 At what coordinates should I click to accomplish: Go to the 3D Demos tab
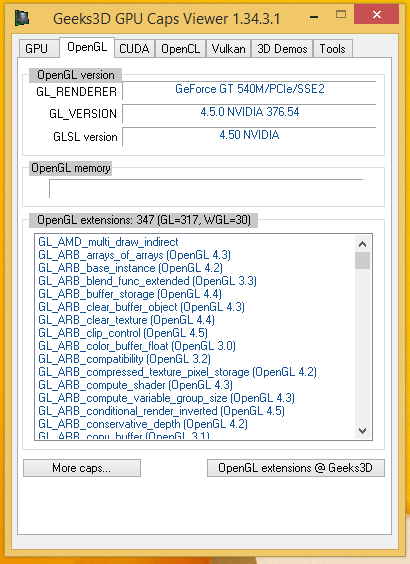point(282,49)
